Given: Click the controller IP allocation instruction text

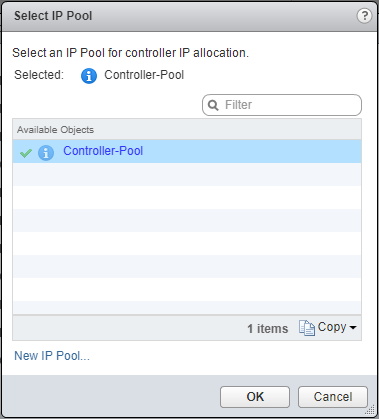Looking at the screenshot, I should (130, 53).
